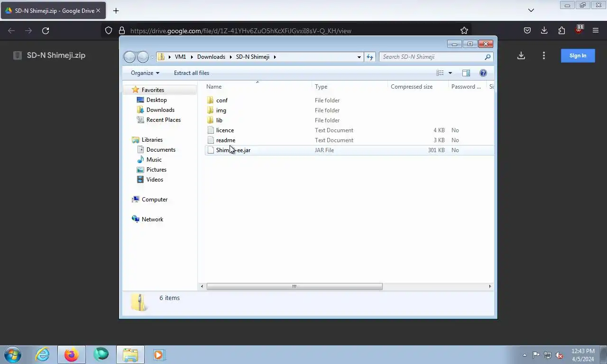Image resolution: width=607 pixels, height=364 pixels.
Task: Expand the arrow after SD-N Shimeji breadcrumb
Action: pyautogui.click(x=275, y=57)
